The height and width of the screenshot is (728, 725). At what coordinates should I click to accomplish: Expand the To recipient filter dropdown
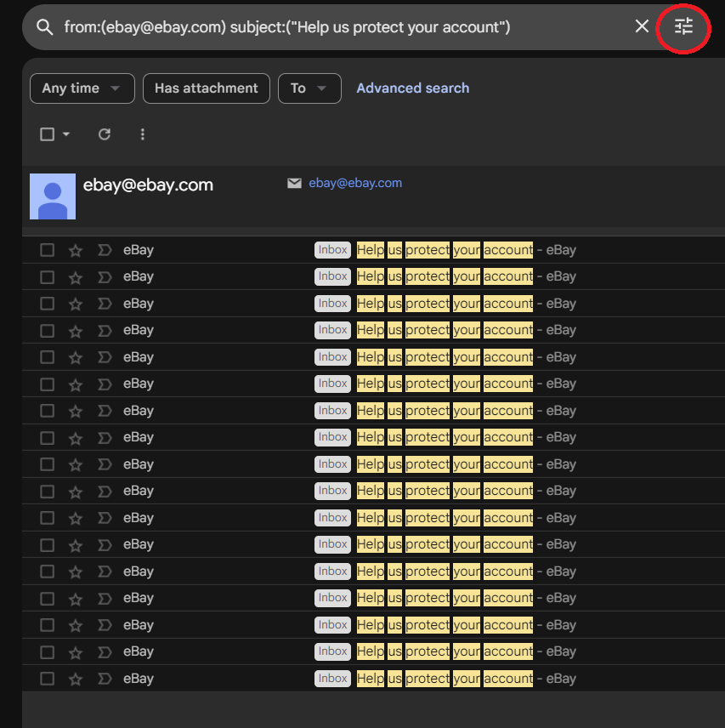[x=309, y=88]
